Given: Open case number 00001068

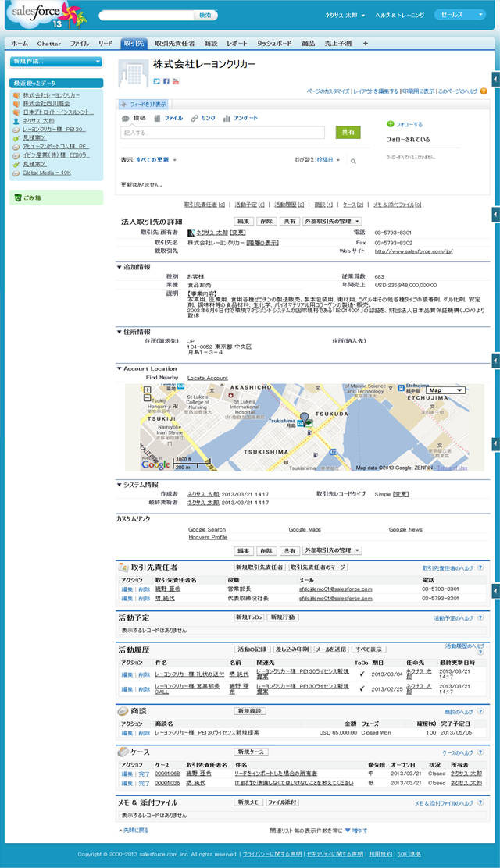Looking at the screenshot, I should point(167,774).
